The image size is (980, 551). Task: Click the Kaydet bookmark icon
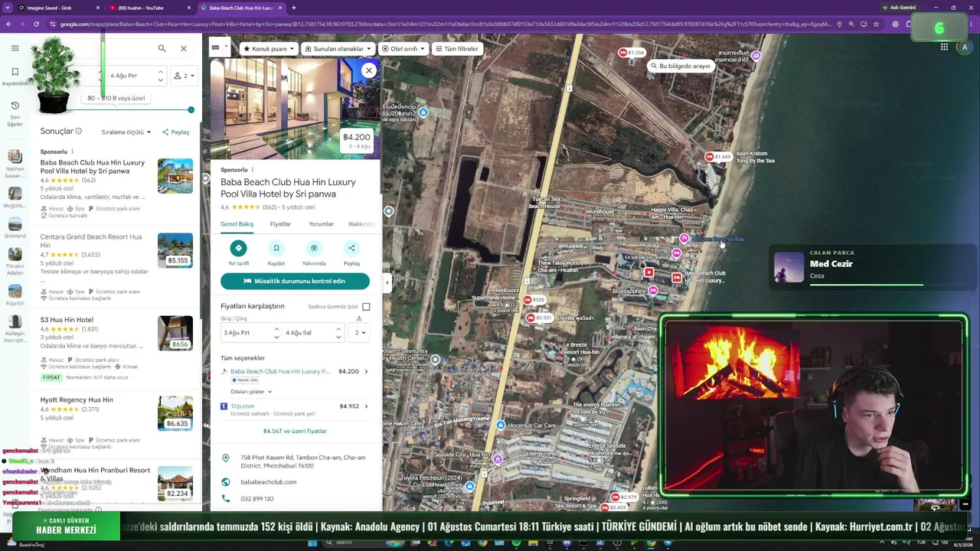click(x=276, y=248)
